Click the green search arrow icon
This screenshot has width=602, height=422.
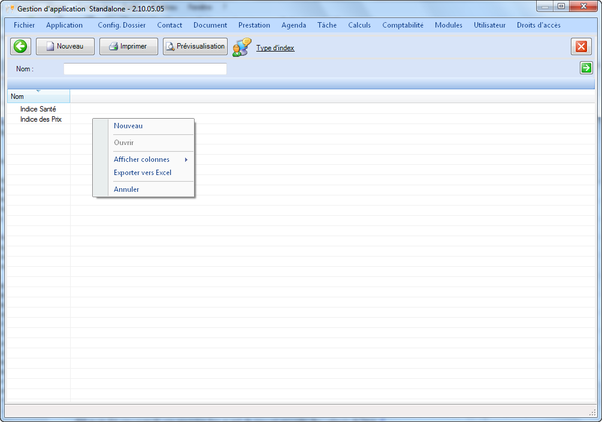pos(586,68)
